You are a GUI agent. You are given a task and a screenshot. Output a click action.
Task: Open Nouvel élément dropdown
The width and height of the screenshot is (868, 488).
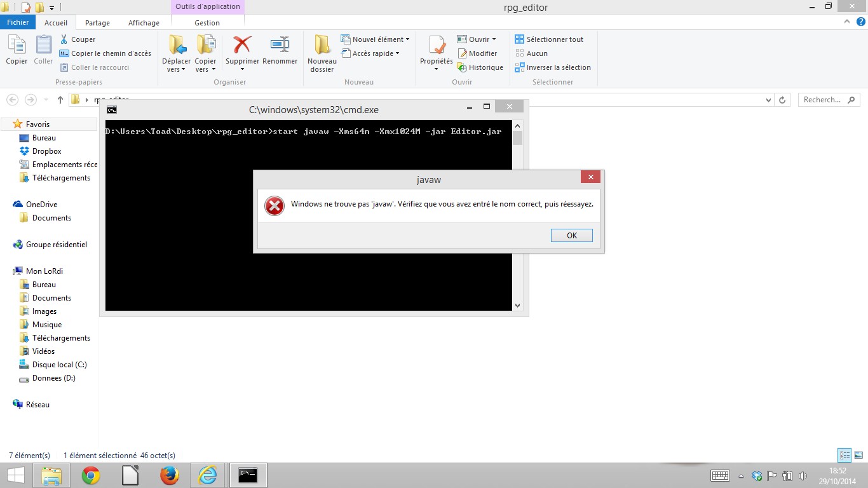pos(376,39)
